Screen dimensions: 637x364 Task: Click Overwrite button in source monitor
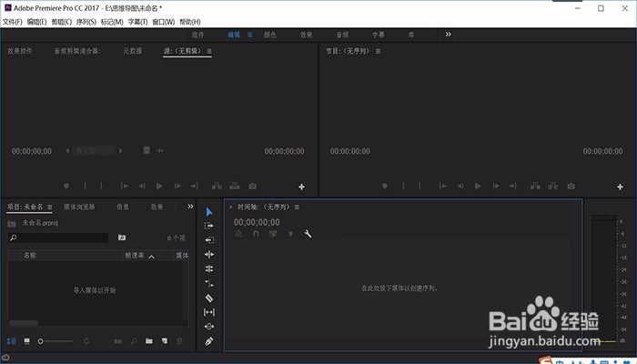click(235, 186)
